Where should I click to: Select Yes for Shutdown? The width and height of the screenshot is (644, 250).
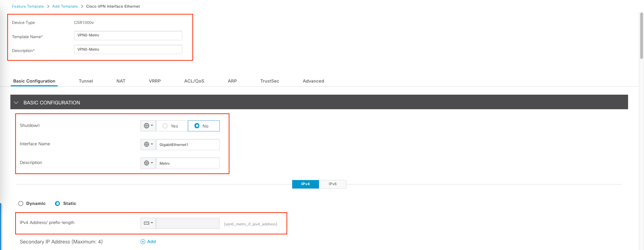[x=165, y=126]
